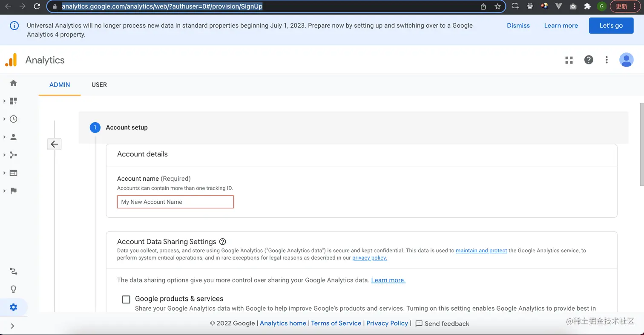Open Realtime clock sidebar icon
Image resolution: width=644 pixels, height=335 pixels.
click(14, 119)
